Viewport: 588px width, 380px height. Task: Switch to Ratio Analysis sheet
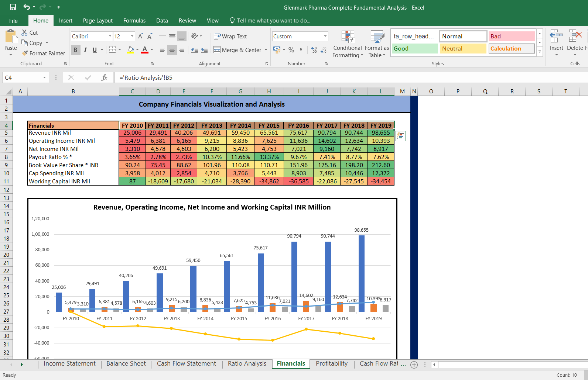tap(247, 363)
